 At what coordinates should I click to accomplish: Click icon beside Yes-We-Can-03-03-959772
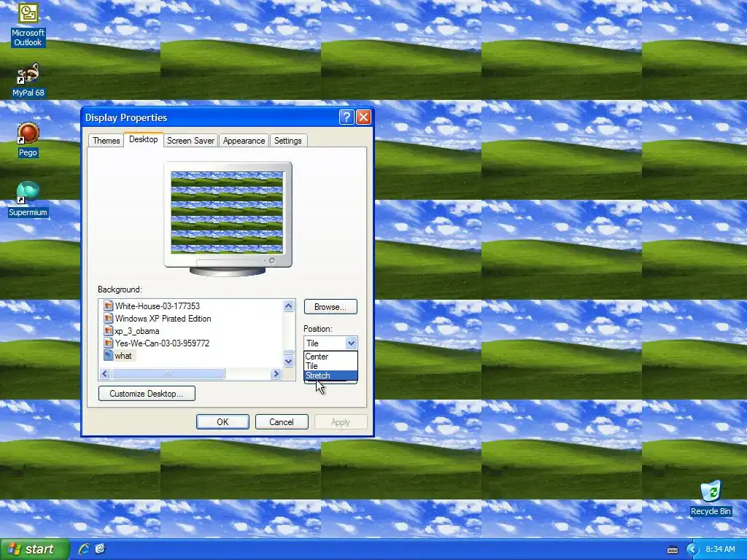108,343
